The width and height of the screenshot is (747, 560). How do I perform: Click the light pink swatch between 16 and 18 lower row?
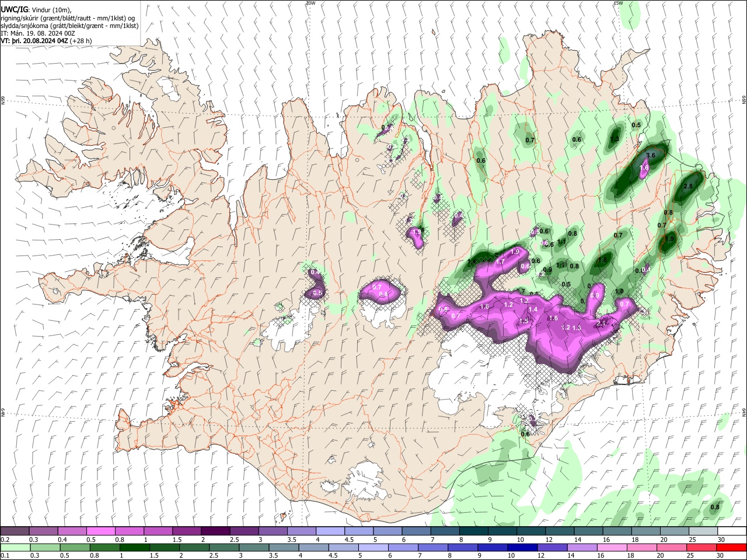coord(612,548)
